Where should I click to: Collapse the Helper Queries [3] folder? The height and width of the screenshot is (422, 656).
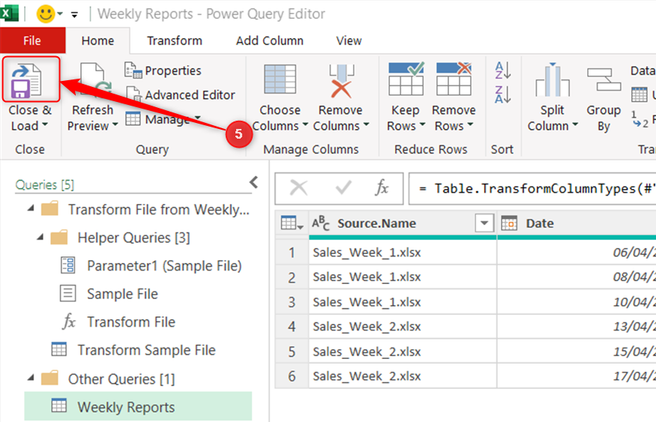click(x=40, y=237)
